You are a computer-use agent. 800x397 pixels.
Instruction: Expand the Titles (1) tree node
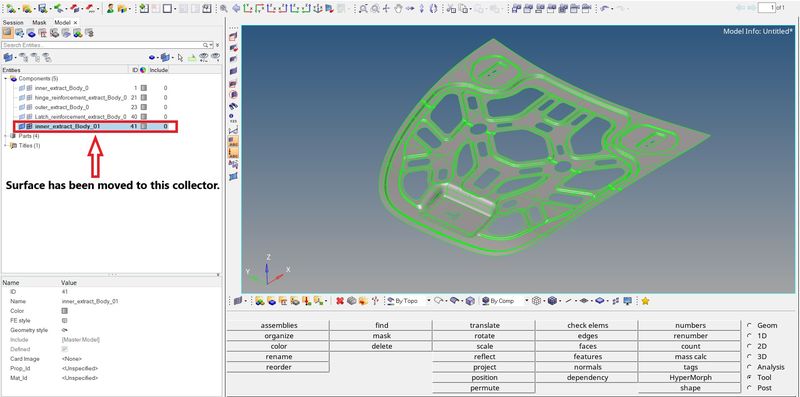click(x=6, y=146)
